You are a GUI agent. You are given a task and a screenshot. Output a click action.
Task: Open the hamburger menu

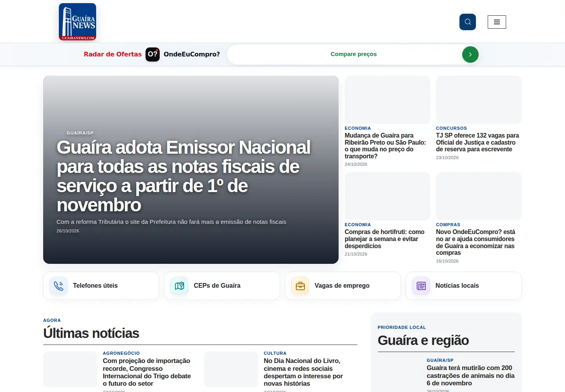[x=497, y=22]
